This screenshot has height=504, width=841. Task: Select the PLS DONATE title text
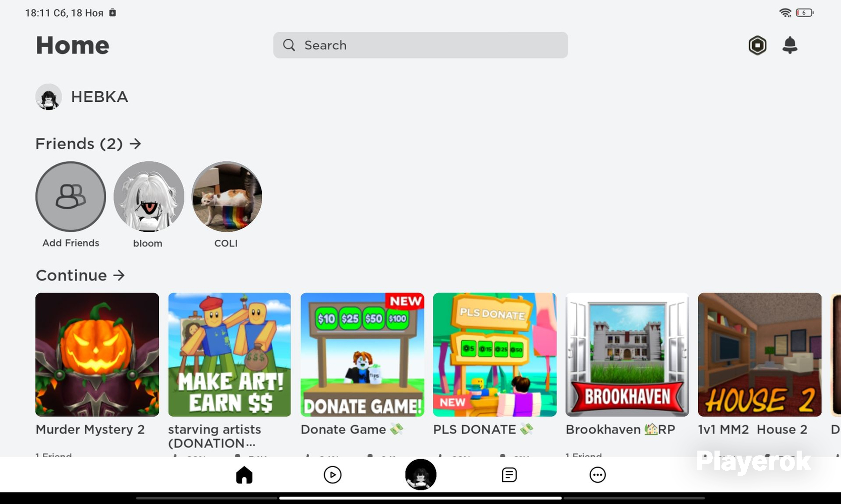483,429
